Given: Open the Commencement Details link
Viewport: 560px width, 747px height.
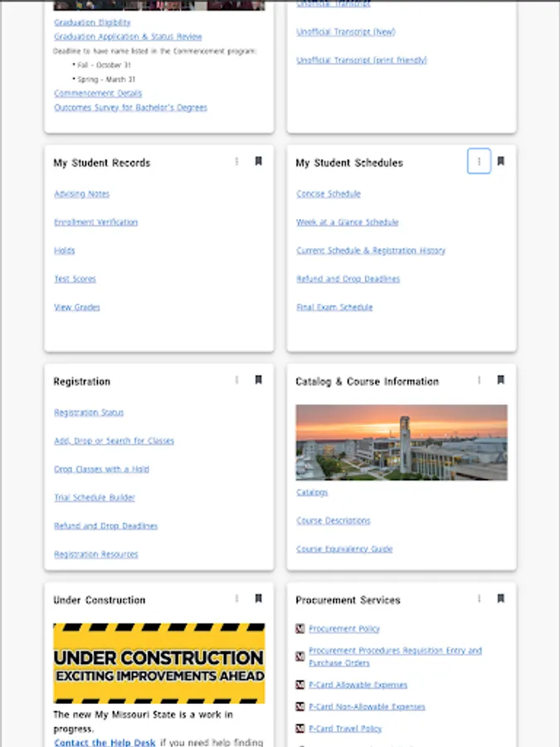Looking at the screenshot, I should pos(98,93).
